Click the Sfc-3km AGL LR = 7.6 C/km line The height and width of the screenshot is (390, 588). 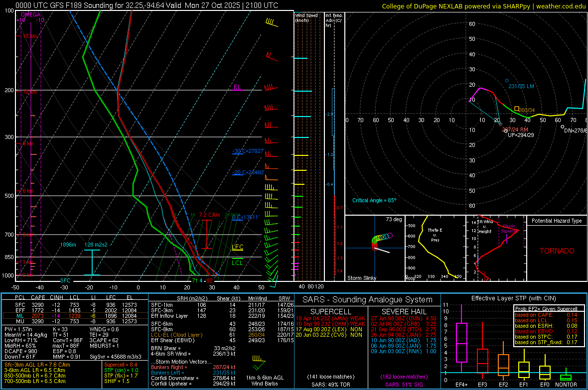pos(37,365)
